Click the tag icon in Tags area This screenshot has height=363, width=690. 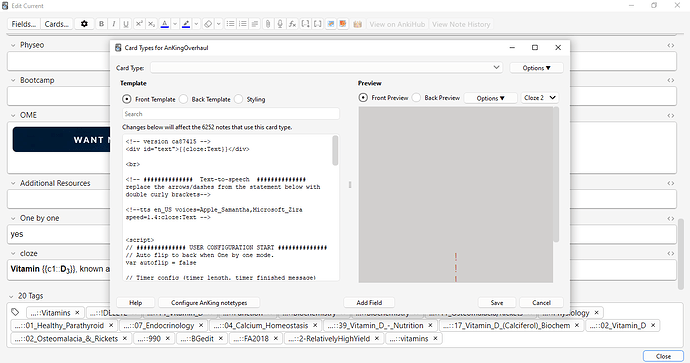tap(15, 312)
